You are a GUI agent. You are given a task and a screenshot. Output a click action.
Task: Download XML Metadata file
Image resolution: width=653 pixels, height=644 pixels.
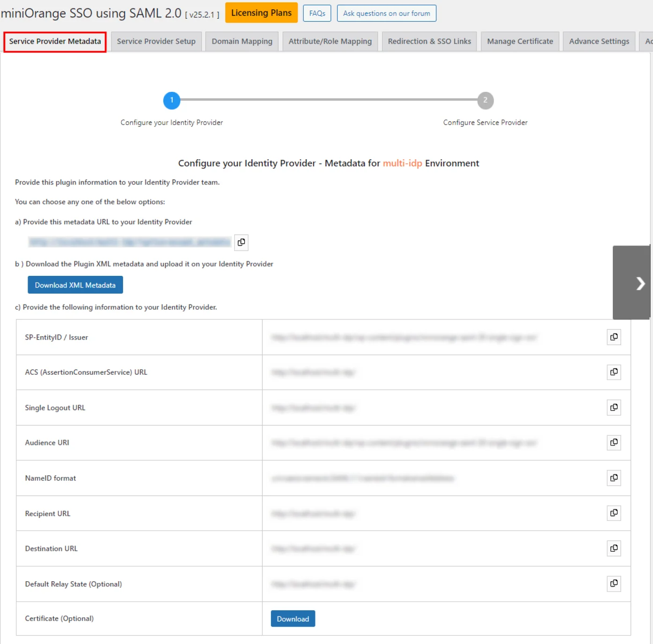75,285
